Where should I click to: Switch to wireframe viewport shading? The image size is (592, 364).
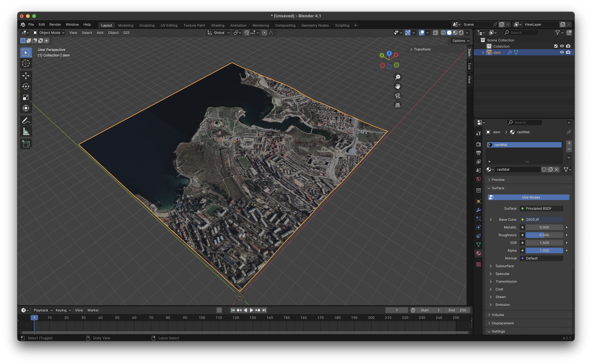(x=443, y=33)
